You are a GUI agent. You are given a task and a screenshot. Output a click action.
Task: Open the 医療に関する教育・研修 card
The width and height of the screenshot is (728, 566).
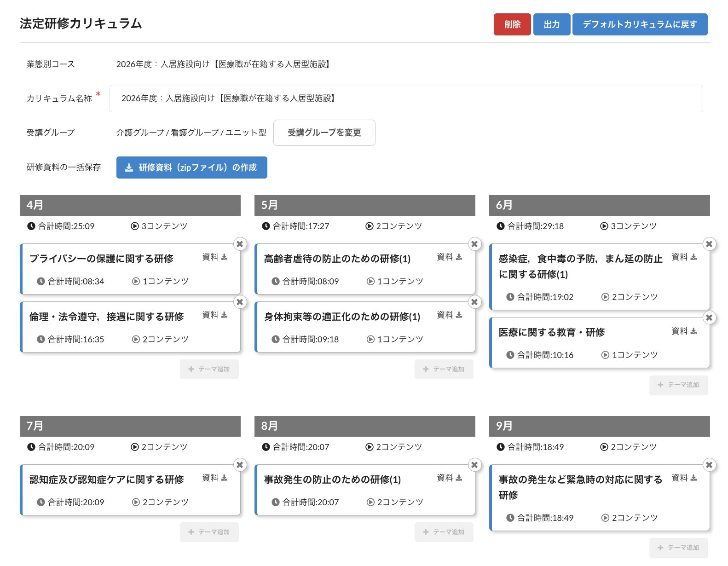[600, 343]
